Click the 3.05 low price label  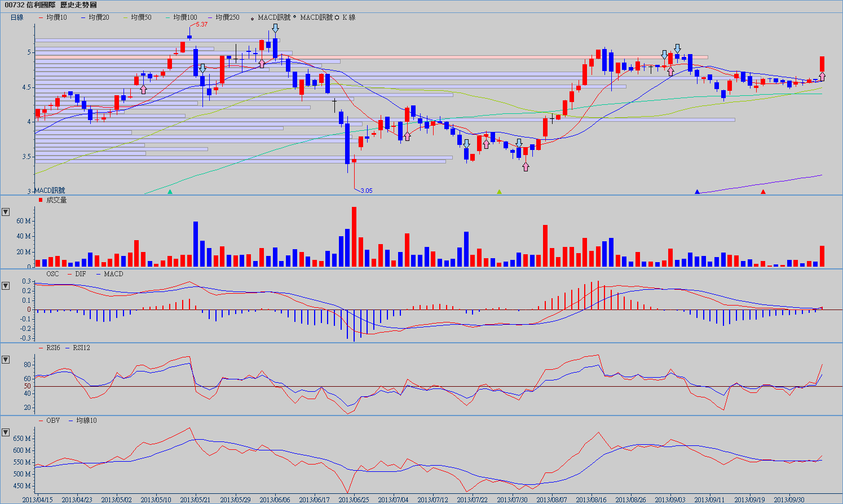367,191
